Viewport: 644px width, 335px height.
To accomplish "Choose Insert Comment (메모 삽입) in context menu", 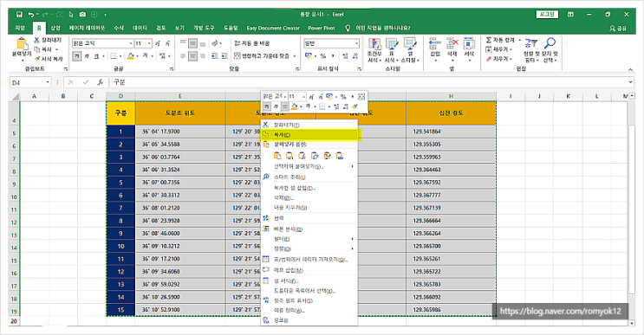I will click(309, 270).
